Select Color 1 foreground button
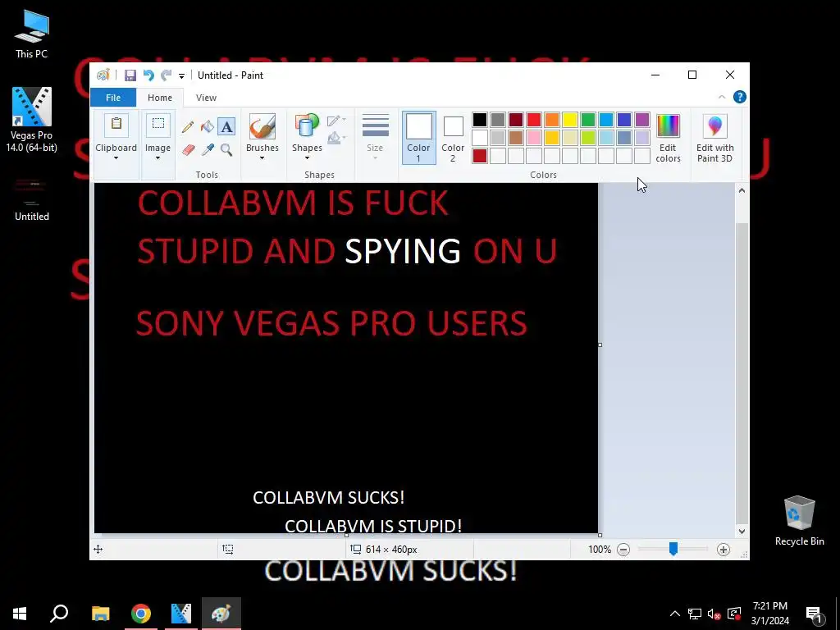The image size is (840, 630). tap(418, 138)
